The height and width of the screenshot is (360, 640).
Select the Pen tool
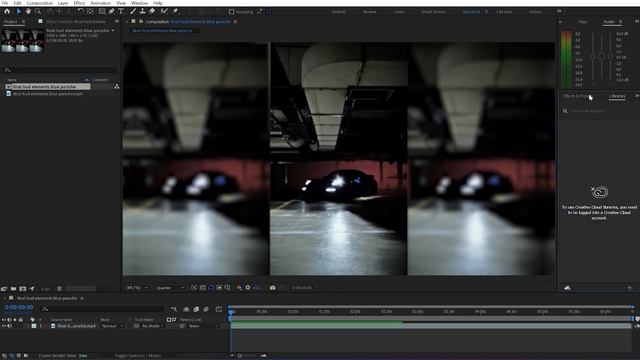tap(112, 11)
